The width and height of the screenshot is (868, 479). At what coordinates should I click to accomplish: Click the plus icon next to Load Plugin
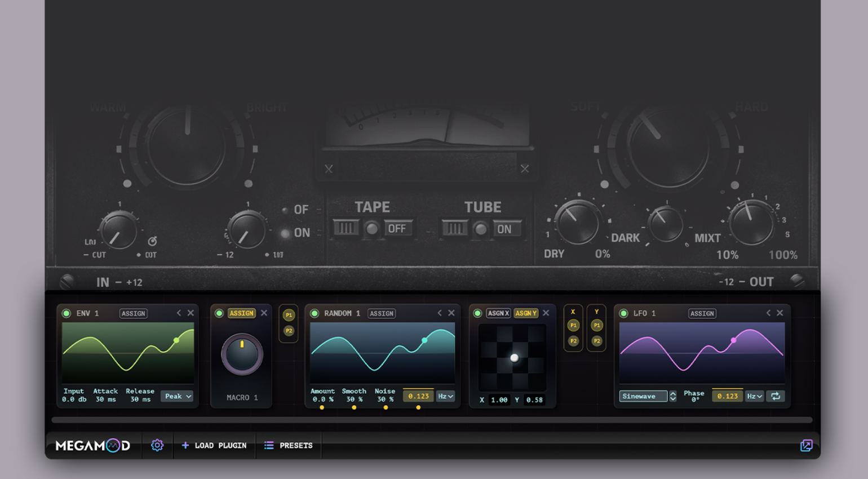coord(185,445)
